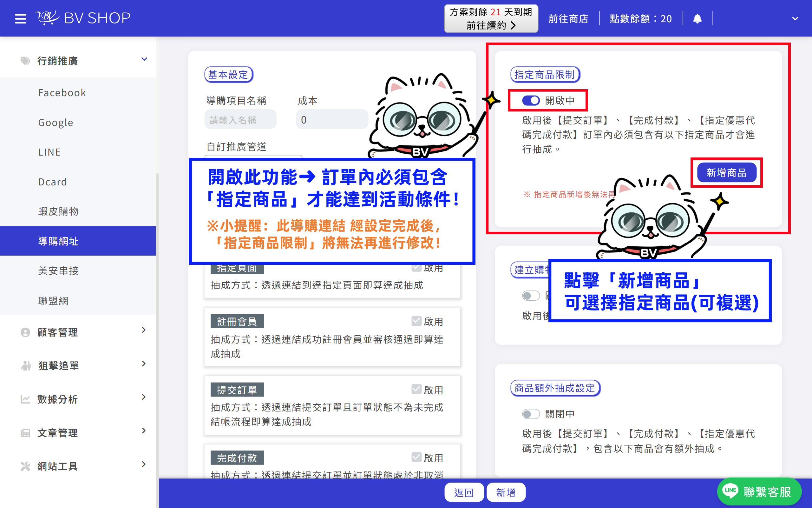Viewport: 812px width, 508px height.
Task: Click the 行銷推廣 tag icon
Action: pos(25,61)
